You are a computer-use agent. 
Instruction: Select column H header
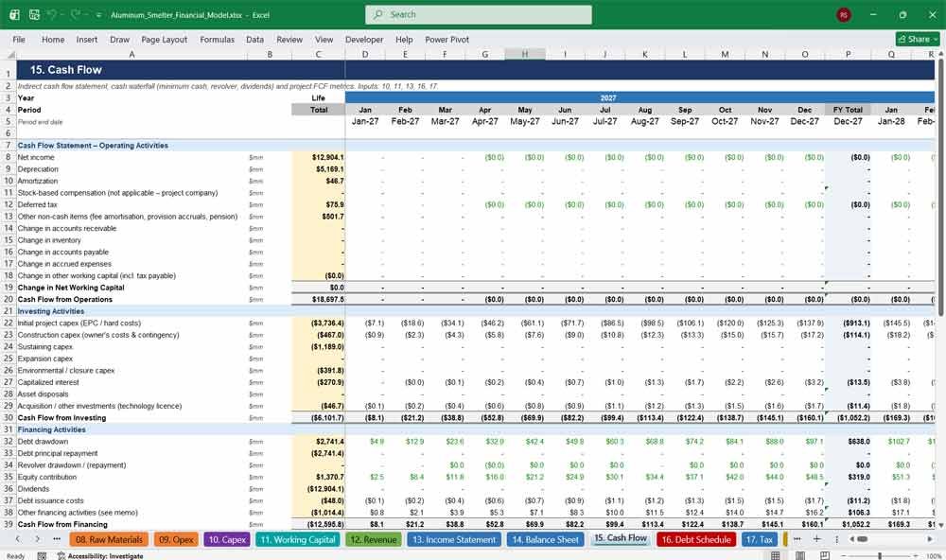coord(525,54)
